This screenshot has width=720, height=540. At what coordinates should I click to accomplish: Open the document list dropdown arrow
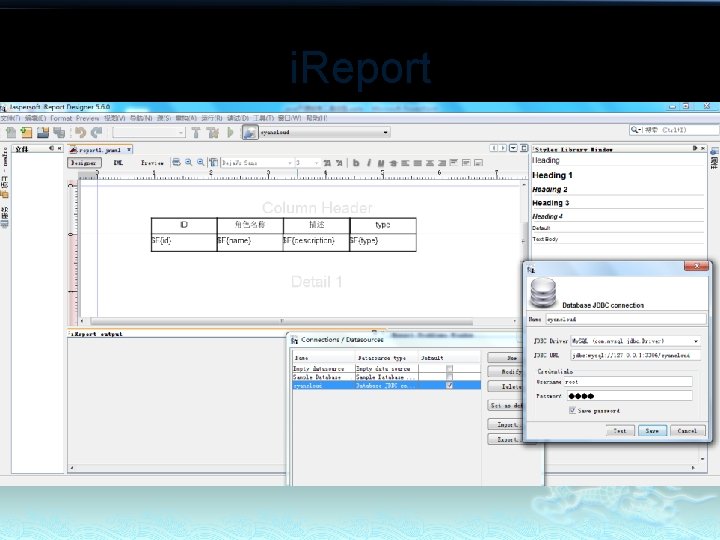coord(513,148)
